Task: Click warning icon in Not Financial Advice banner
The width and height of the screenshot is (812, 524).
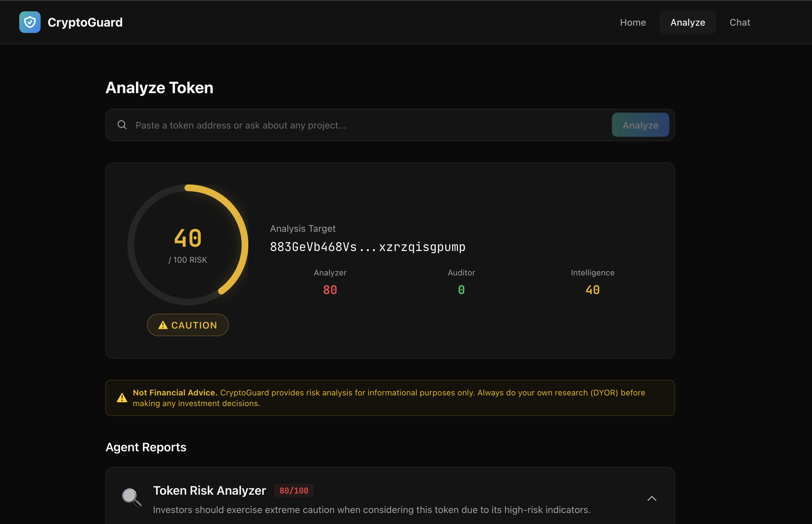Action: point(122,398)
